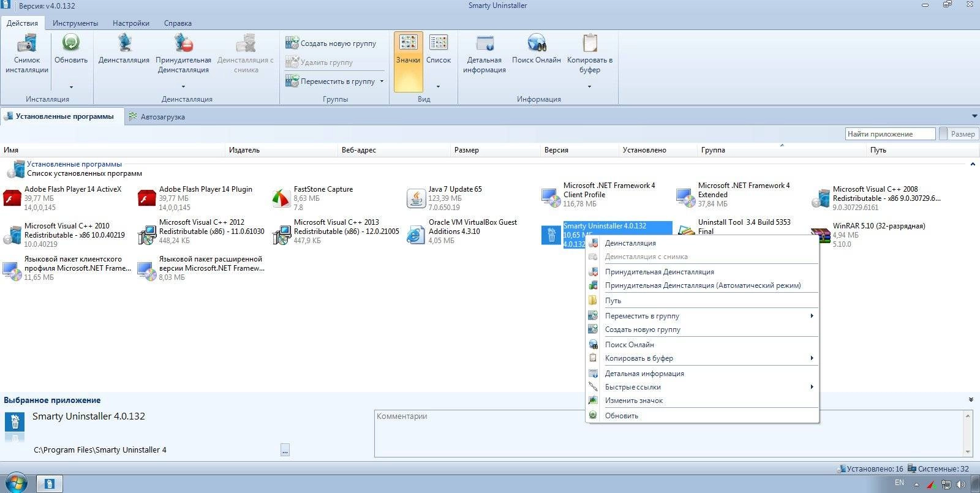Choose Поиск Онлайн in context menu
This screenshot has width=980, height=493.
(703, 345)
